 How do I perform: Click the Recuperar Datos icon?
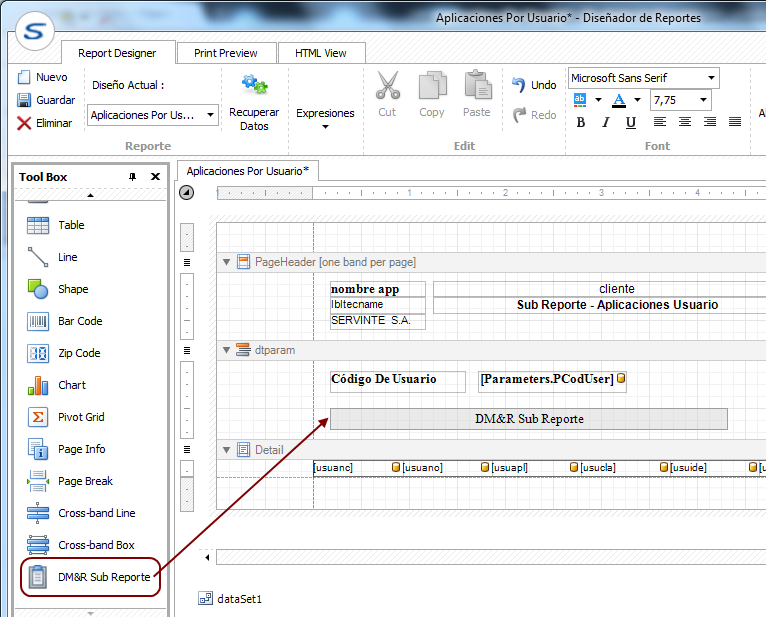(254, 85)
